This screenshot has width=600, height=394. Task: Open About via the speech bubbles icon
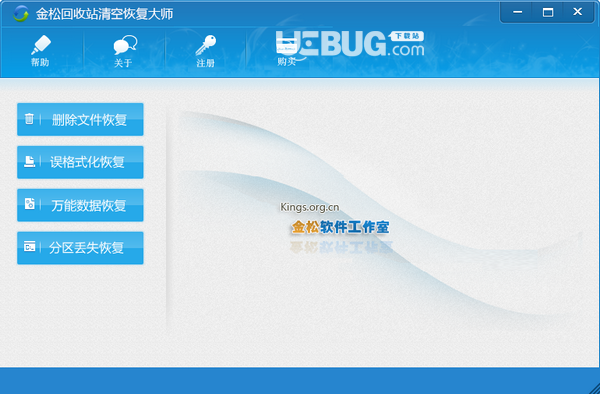(125, 45)
